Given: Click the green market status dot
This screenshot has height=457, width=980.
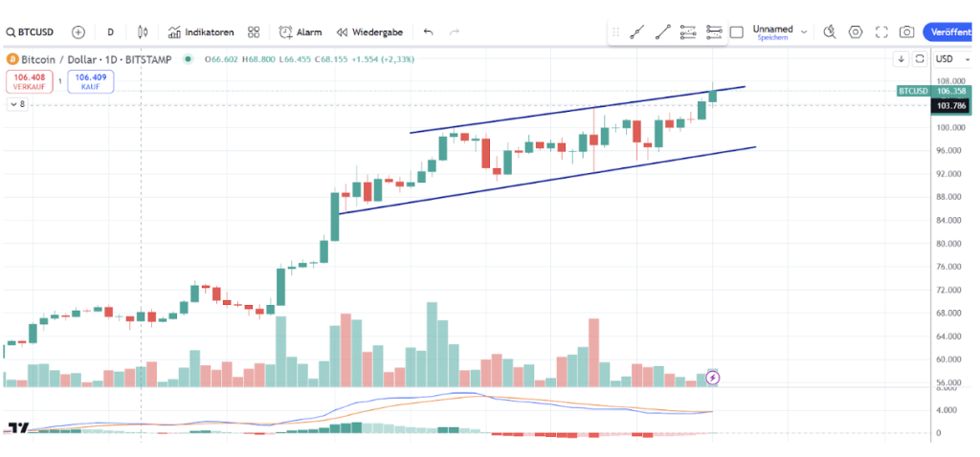Looking at the screenshot, I should 188,59.
